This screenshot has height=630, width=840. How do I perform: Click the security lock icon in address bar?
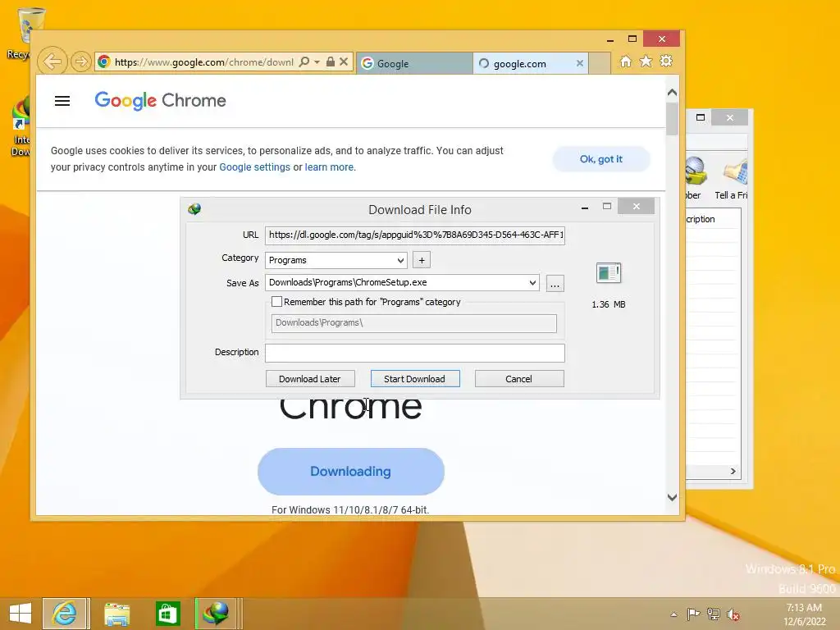pyautogui.click(x=331, y=62)
